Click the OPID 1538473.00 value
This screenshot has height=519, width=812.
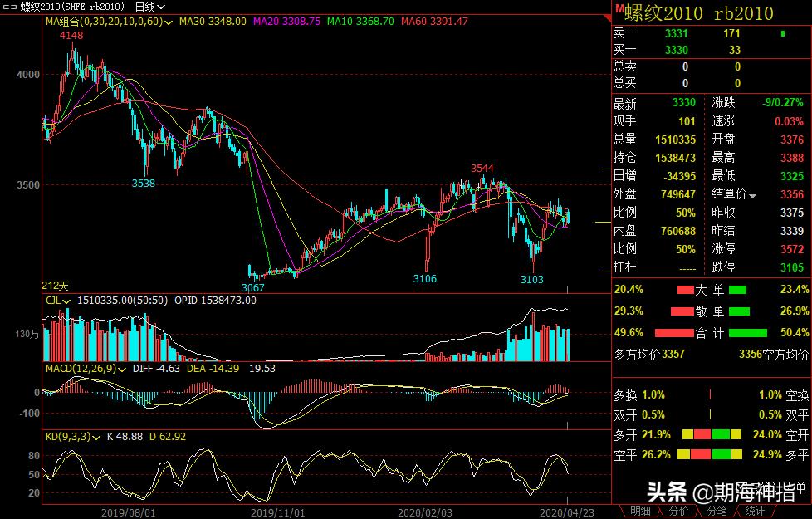(x=215, y=301)
